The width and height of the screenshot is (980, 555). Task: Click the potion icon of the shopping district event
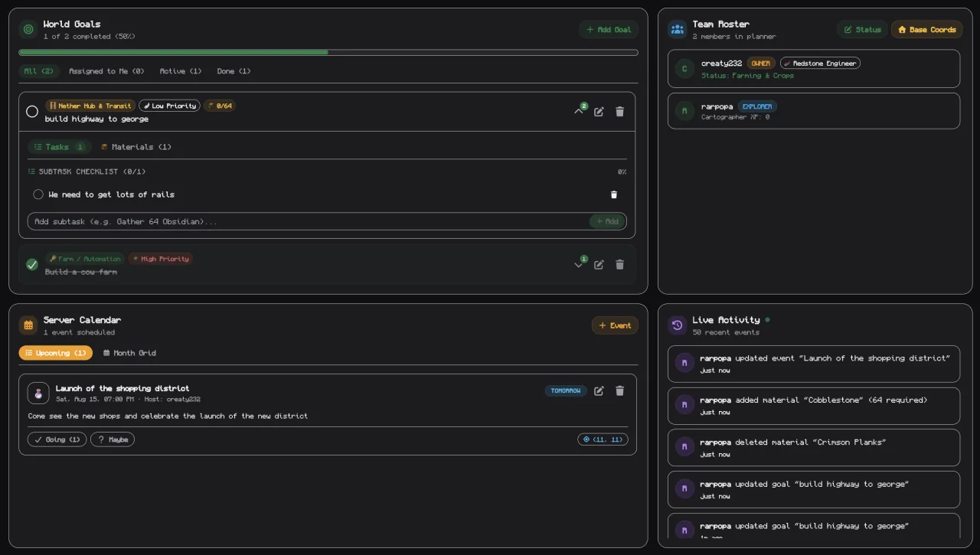pos(38,393)
